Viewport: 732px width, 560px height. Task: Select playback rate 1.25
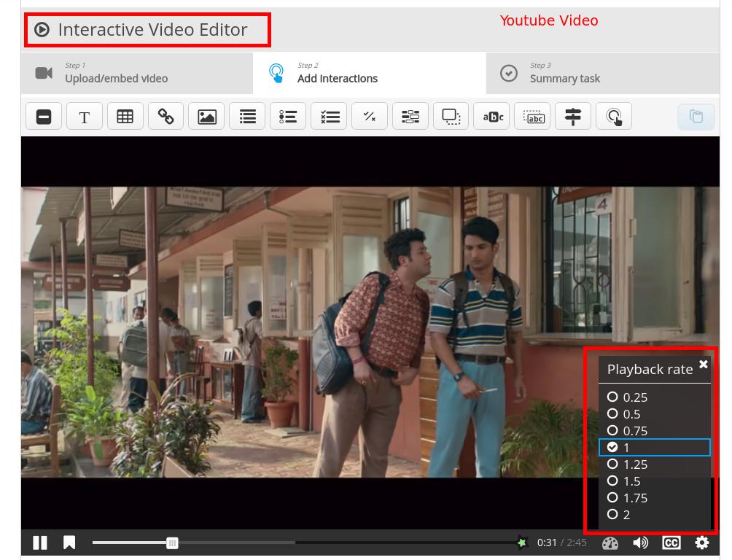[655, 464]
